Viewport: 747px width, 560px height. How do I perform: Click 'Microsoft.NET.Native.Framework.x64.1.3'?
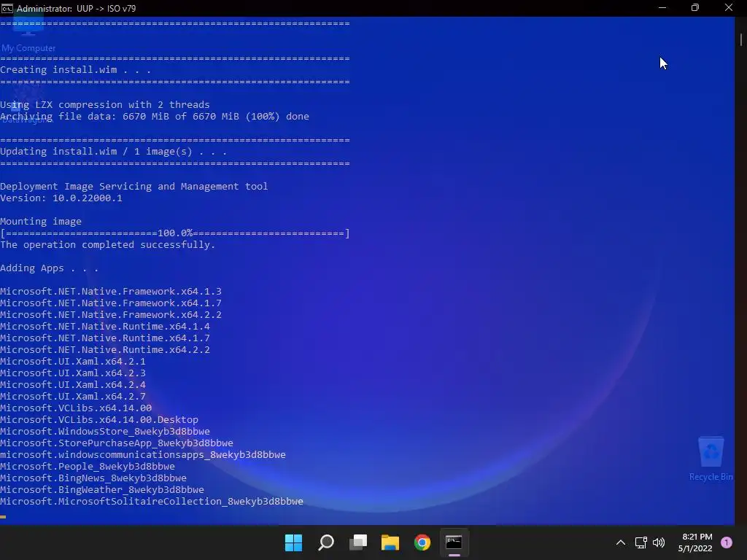coord(111,292)
